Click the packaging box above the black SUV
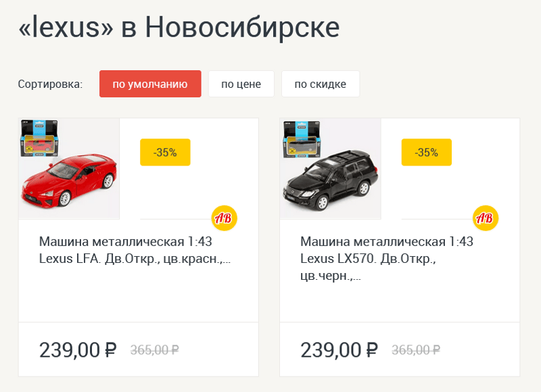The width and height of the screenshot is (541, 392). pos(301,137)
